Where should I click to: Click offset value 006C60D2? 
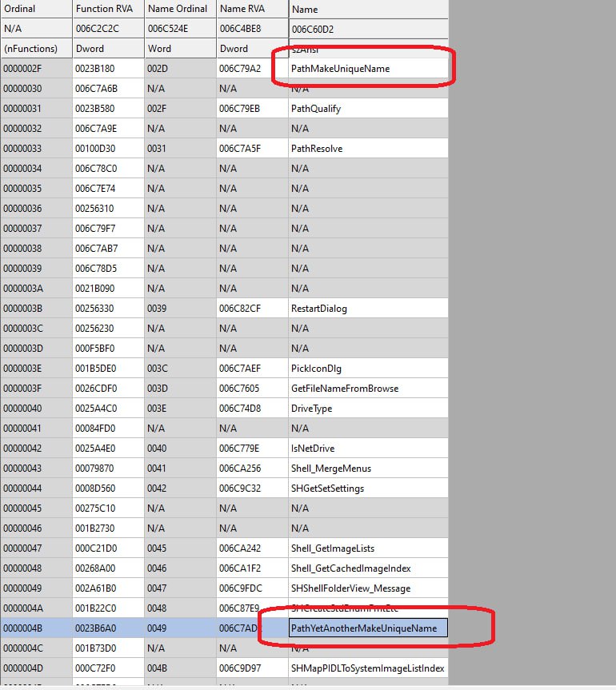coord(369,29)
